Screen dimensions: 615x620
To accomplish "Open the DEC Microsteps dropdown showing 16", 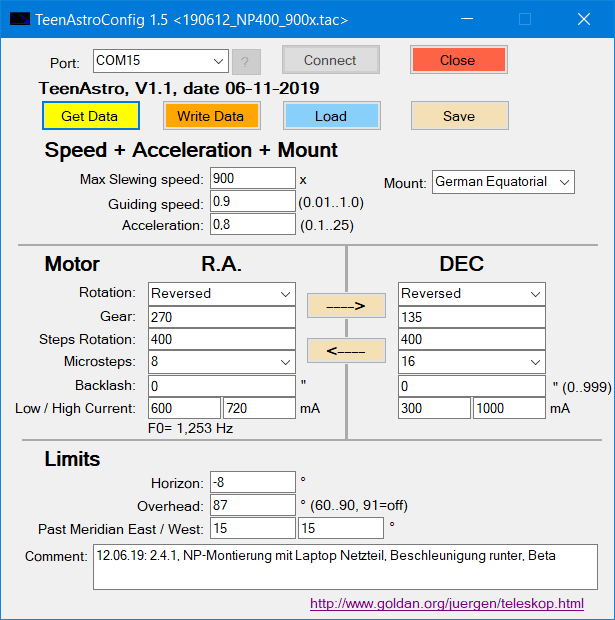I will [472, 362].
